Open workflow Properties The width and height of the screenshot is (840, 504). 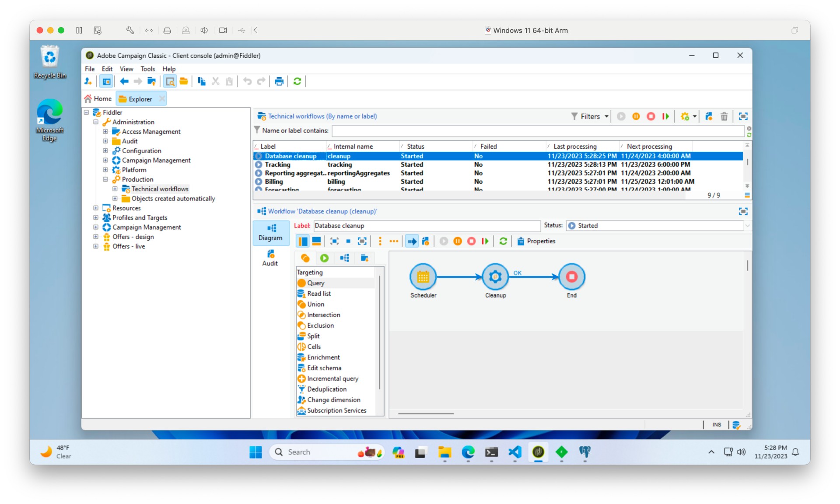tap(536, 241)
